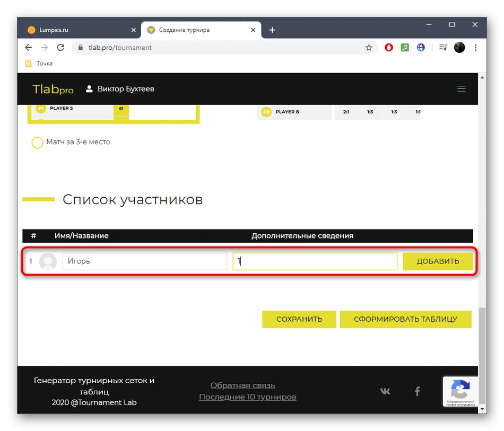Open the Tlabpro hamburger menu
The height and width of the screenshot is (431, 504).
pyautogui.click(x=461, y=89)
